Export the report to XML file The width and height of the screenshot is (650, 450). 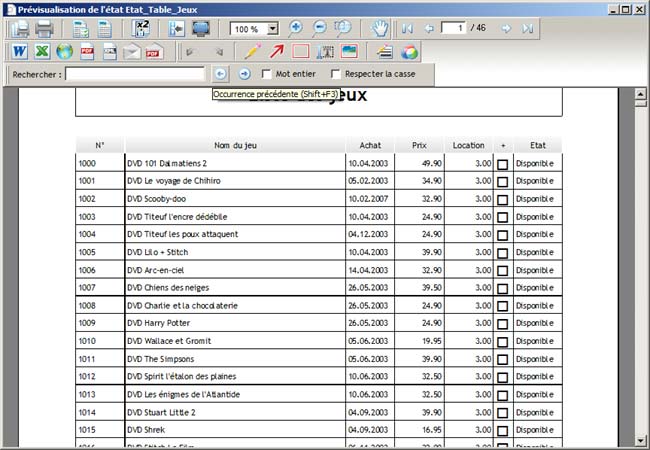point(110,52)
